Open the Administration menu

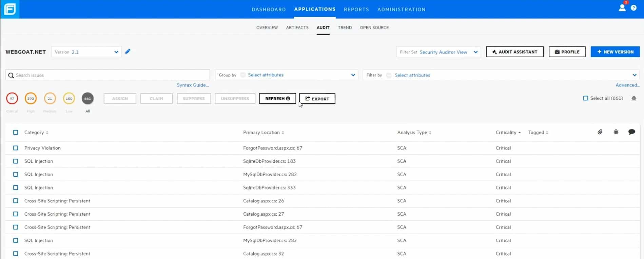coord(401,9)
